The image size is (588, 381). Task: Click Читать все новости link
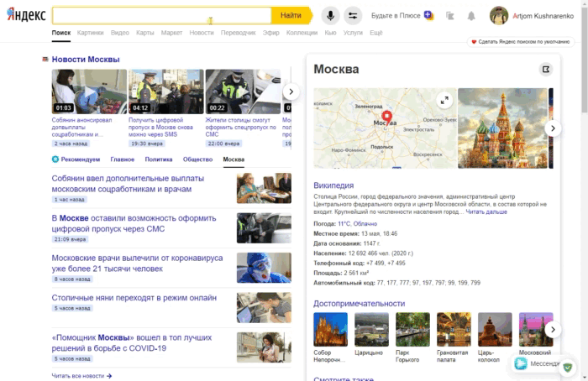[x=78, y=376]
